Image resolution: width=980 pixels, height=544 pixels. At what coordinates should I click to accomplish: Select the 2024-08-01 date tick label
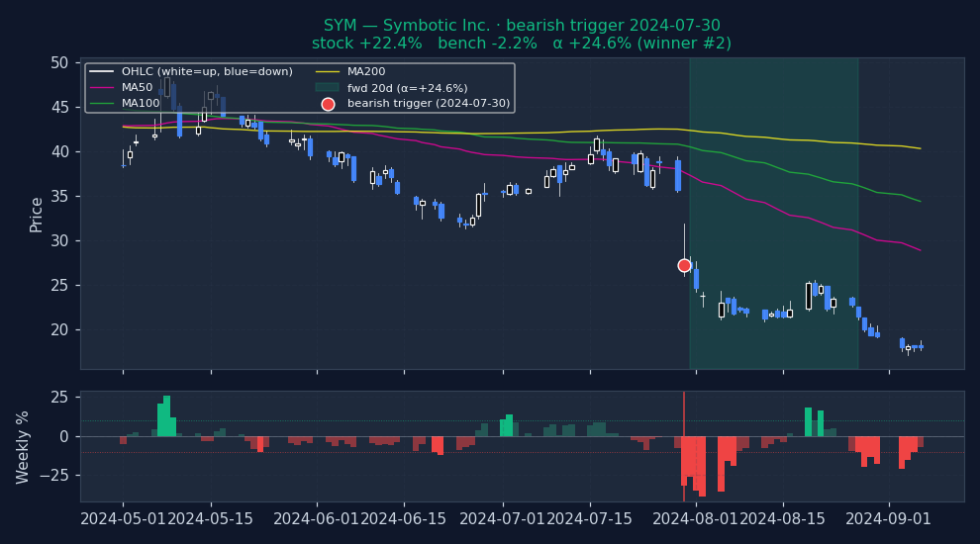point(696,518)
